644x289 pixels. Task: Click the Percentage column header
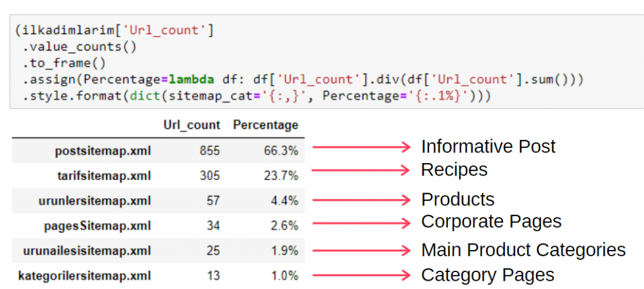click(266, 125)
